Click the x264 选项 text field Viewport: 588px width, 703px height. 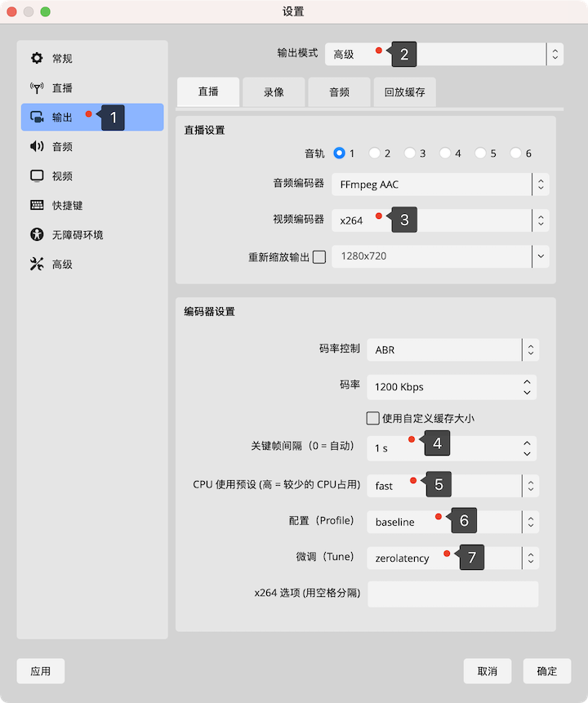coord(452,594)
